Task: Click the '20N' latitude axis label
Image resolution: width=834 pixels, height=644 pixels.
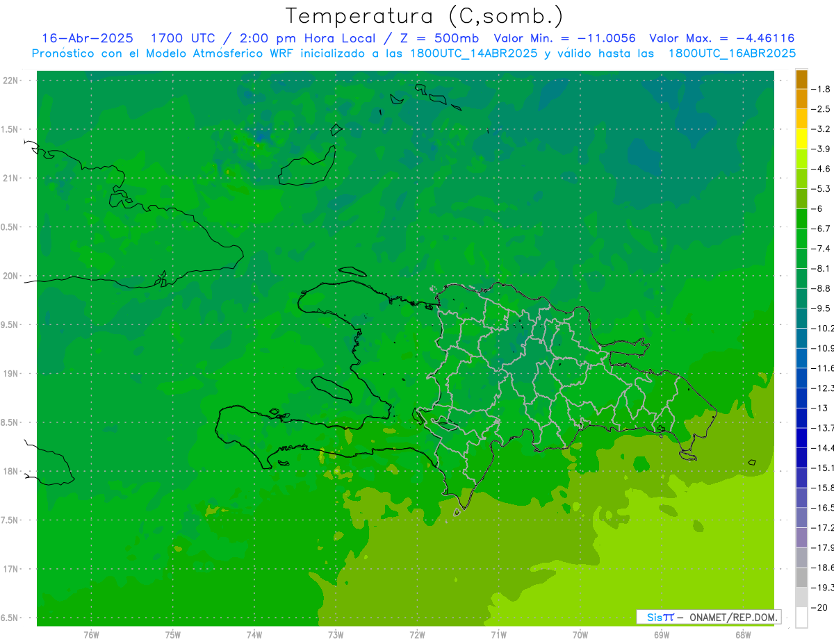Action: [12, 276]
